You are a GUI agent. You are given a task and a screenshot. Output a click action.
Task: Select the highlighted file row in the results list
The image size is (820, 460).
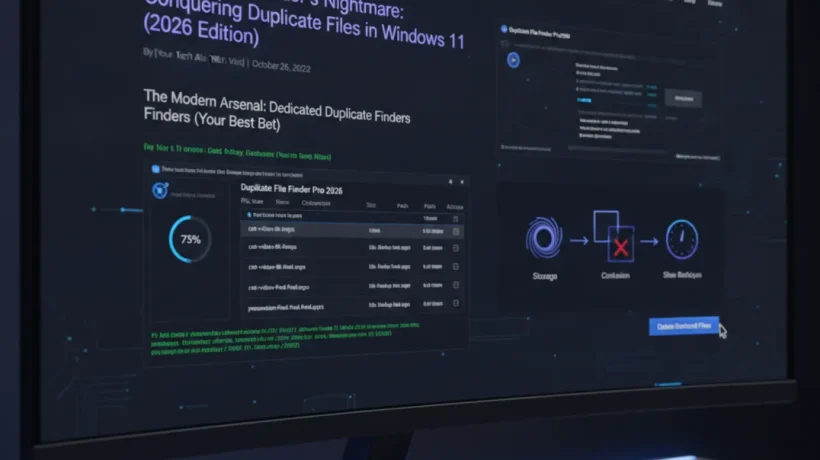[351, 230]
